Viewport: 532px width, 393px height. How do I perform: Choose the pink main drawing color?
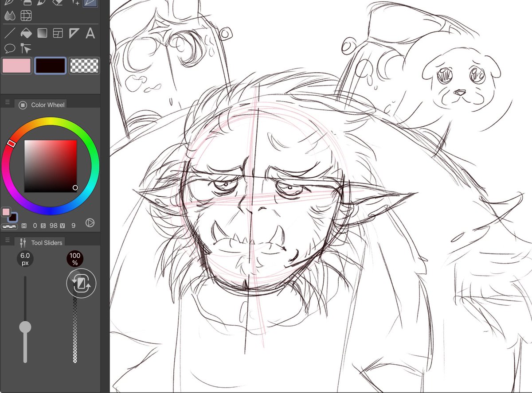coord(17,65)
